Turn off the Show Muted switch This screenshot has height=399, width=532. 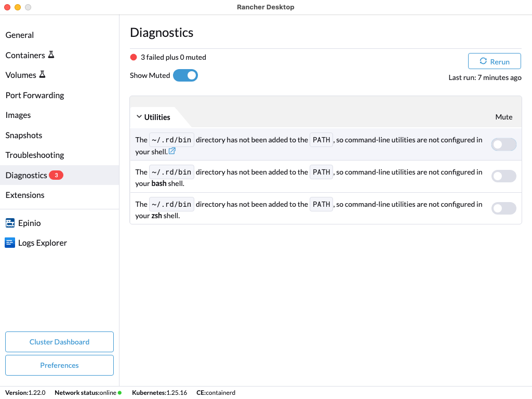(x=185, y=75)
